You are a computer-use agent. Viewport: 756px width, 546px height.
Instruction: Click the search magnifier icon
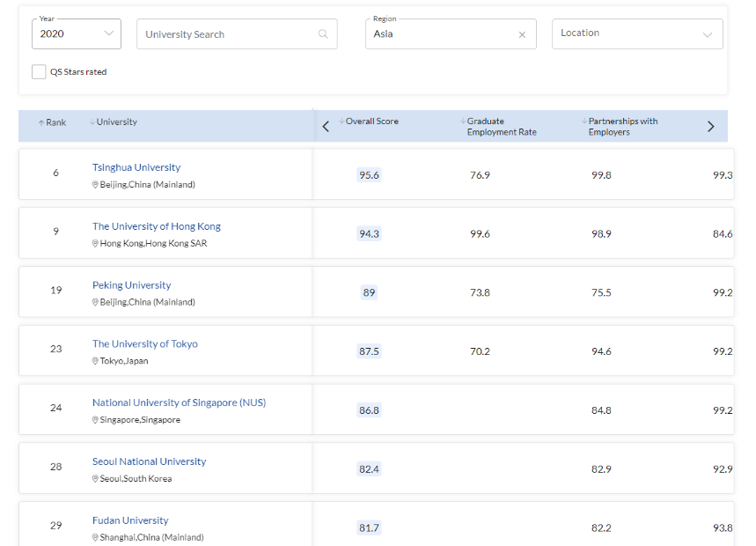click(323, 34)
